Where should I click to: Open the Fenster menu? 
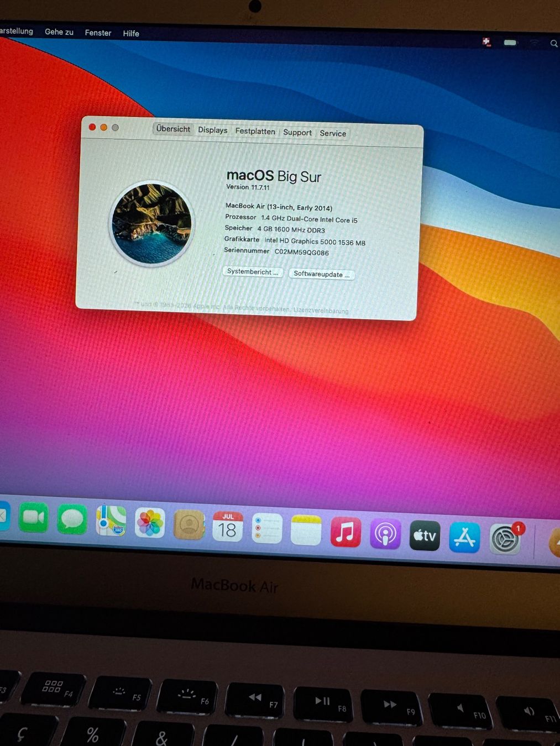[x=98, y=33]
